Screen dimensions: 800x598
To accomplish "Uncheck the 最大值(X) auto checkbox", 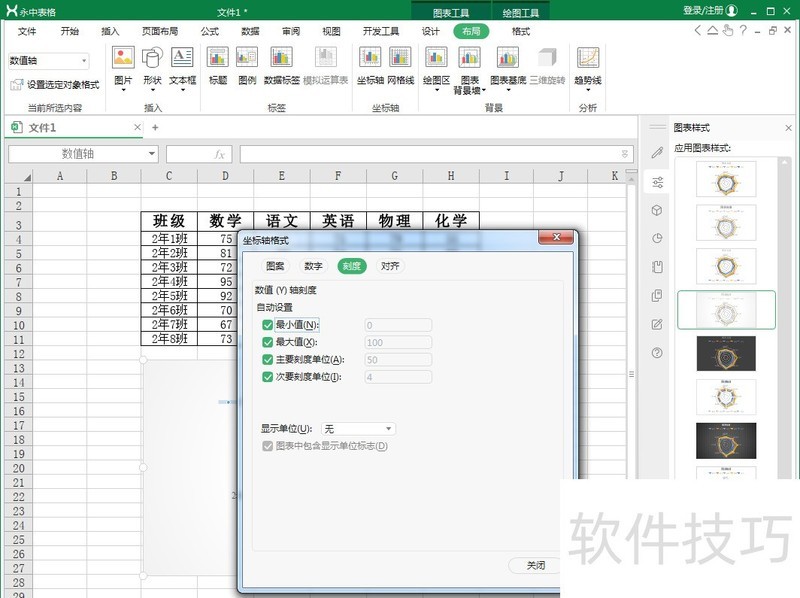I will [x=267, y=342].
